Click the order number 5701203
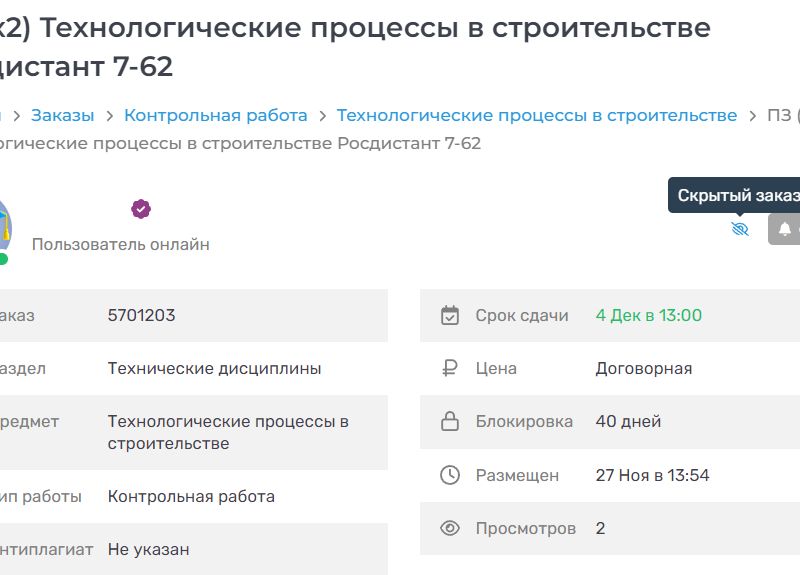This screenshot has height=575, width=800. 141,316
